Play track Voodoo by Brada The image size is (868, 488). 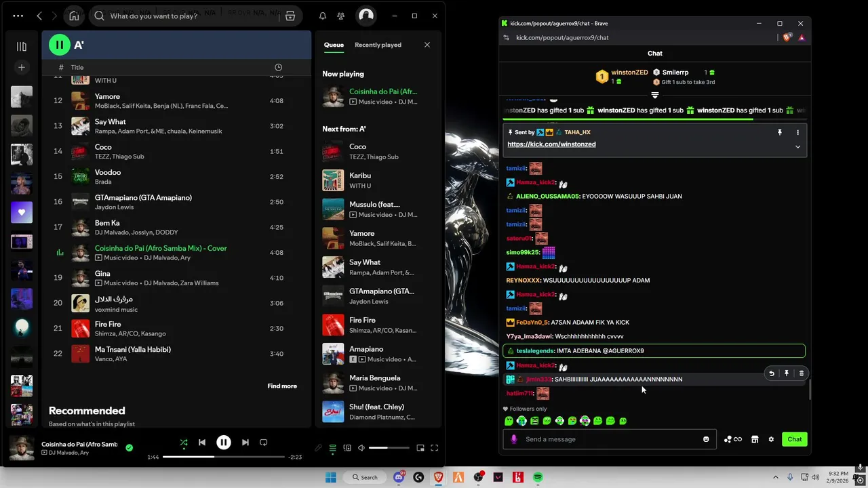(x=176, y=176)
